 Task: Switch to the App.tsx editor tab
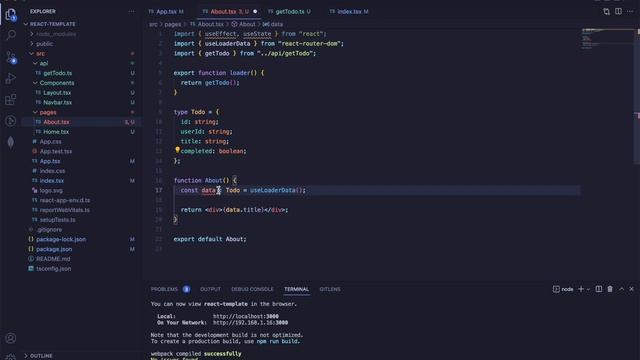(166, 11)
